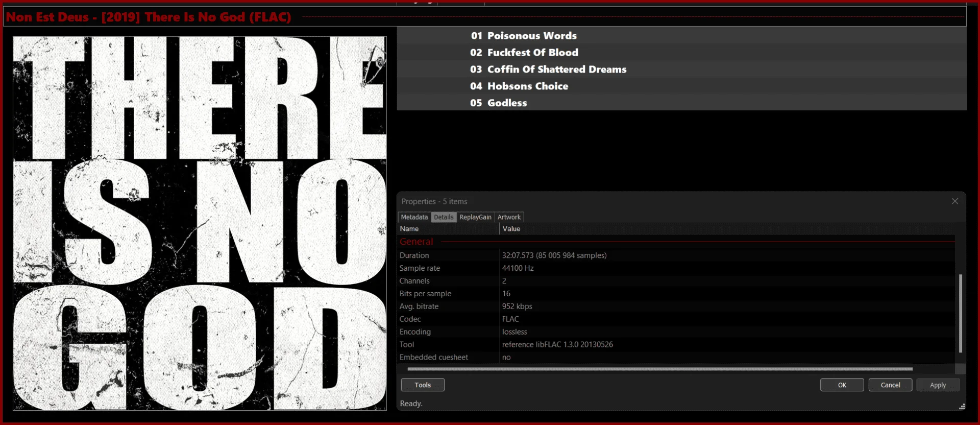The image size is (980, 425).
Task: Select the Codec row
Action: tap(676, 319)
